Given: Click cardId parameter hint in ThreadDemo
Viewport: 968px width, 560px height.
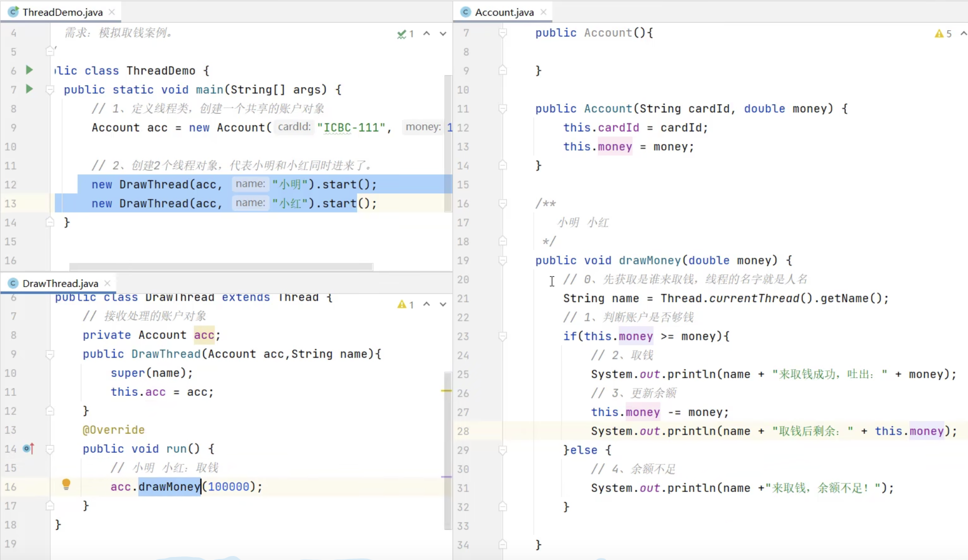Looking at the screenshot, I should click(294, 127).
